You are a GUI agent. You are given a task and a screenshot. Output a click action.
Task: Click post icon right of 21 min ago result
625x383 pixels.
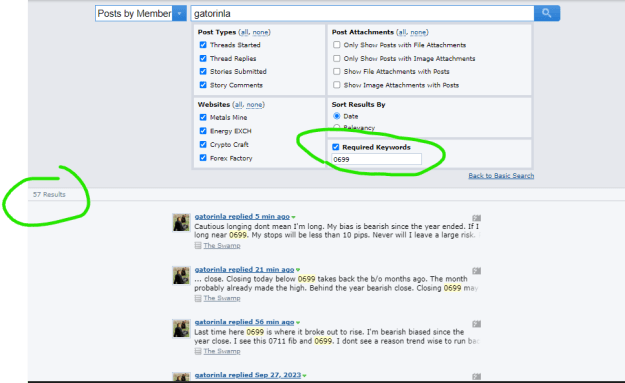[x=476, y=271]
